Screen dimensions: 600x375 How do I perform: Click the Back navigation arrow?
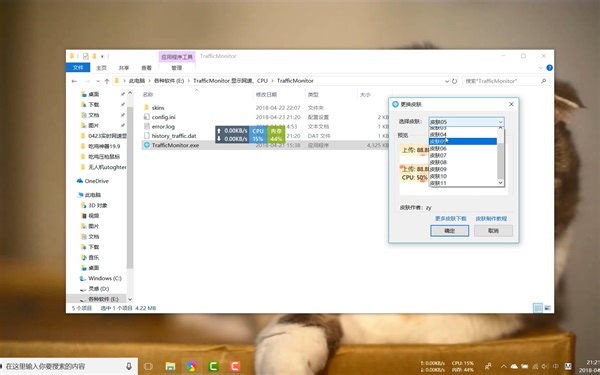[74, 81]
